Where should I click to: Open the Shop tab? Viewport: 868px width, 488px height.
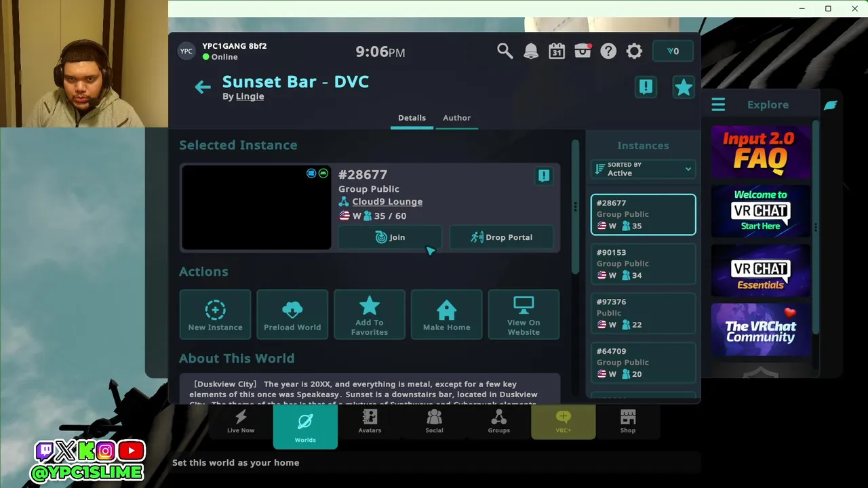(x=628, y=422)
